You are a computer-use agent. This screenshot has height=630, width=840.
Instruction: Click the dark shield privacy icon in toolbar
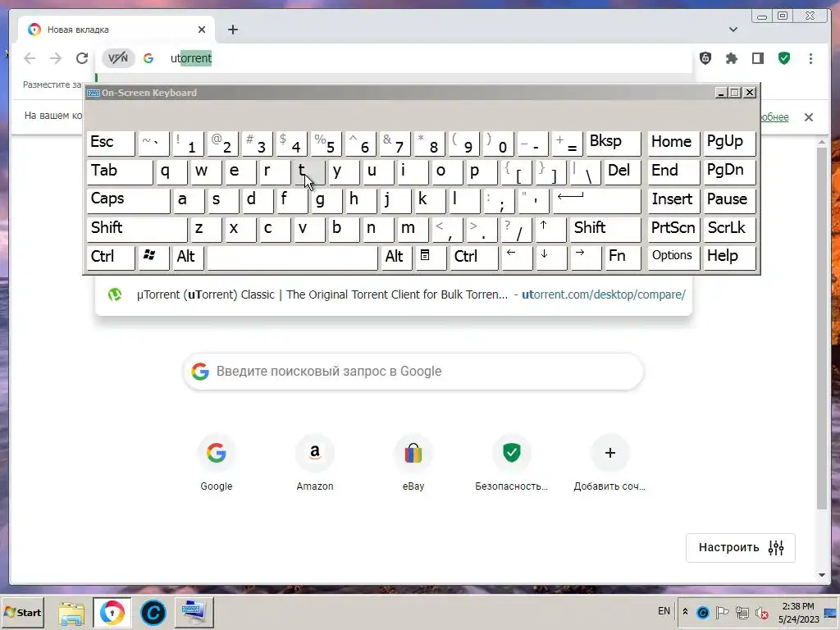coord(705,58)
